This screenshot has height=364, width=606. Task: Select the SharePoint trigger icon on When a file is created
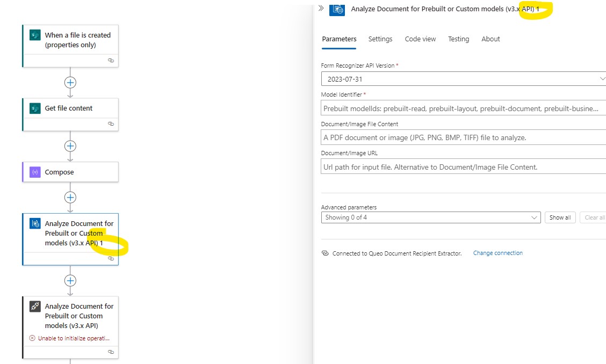pyautogui.click(x=34, y=35)
